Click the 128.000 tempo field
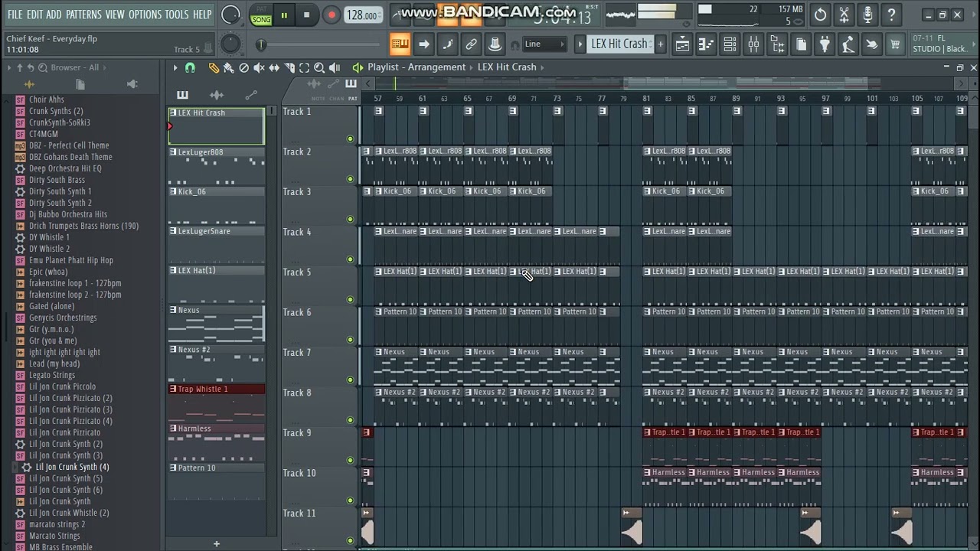 coord(361,15)
